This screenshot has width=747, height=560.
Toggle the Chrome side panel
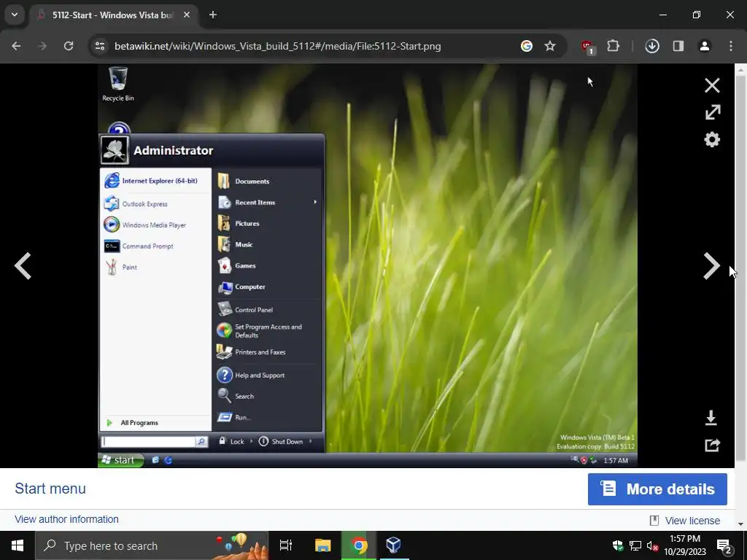pos(678,46)
